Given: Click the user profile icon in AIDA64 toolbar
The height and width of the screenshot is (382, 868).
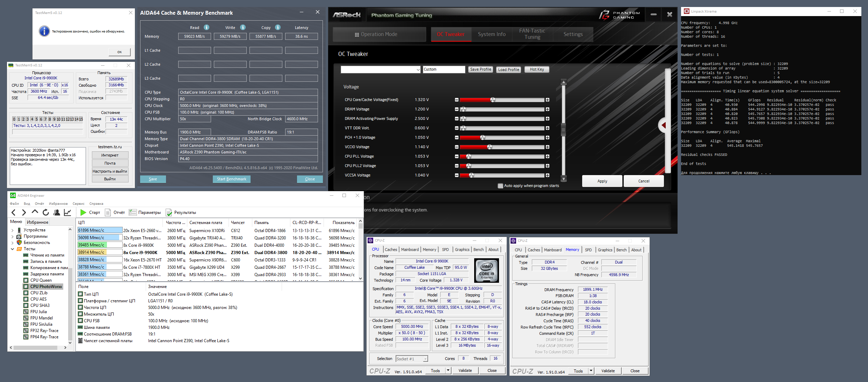Looking at the screenshot, I should (57, 212).
